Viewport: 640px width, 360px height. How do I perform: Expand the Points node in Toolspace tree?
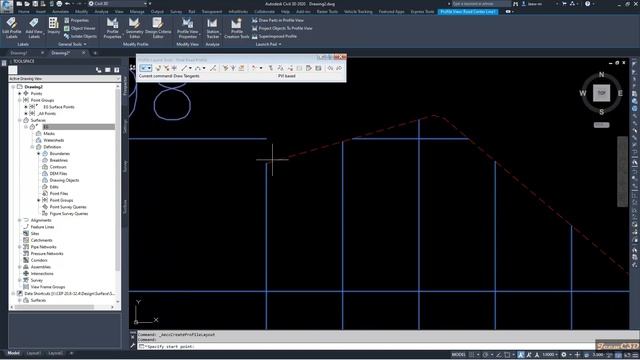19,93
